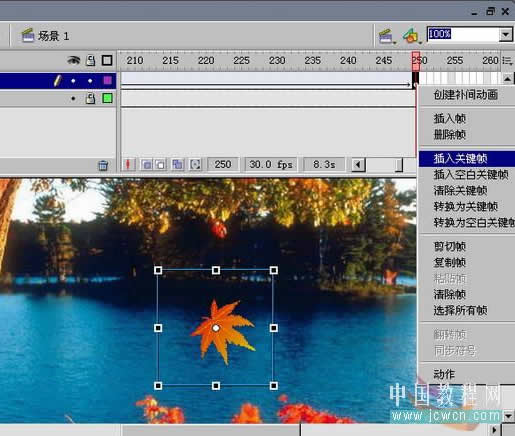Select 插入空白关键帧 from the context menu
This screenshot has height=436, width=515.
(471, 174)
